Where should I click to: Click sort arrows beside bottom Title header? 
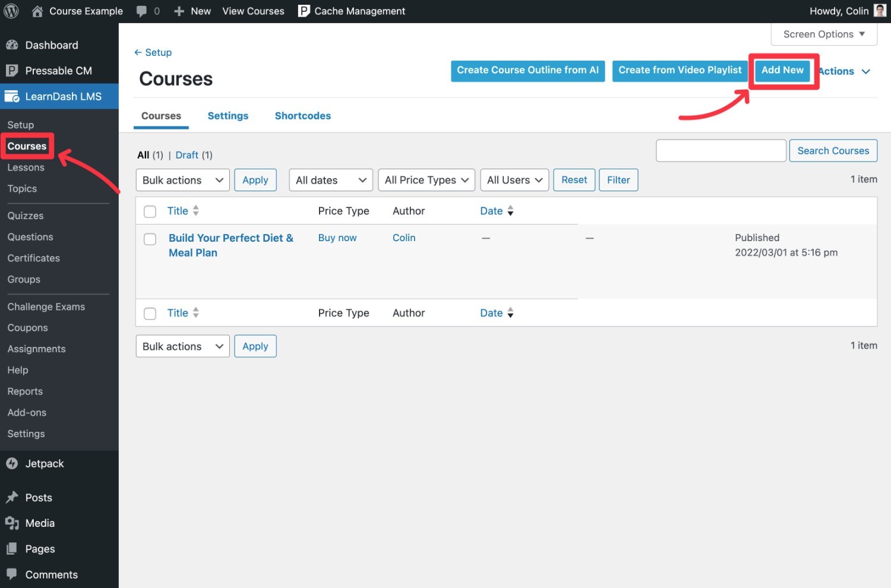tap(196, 312)
